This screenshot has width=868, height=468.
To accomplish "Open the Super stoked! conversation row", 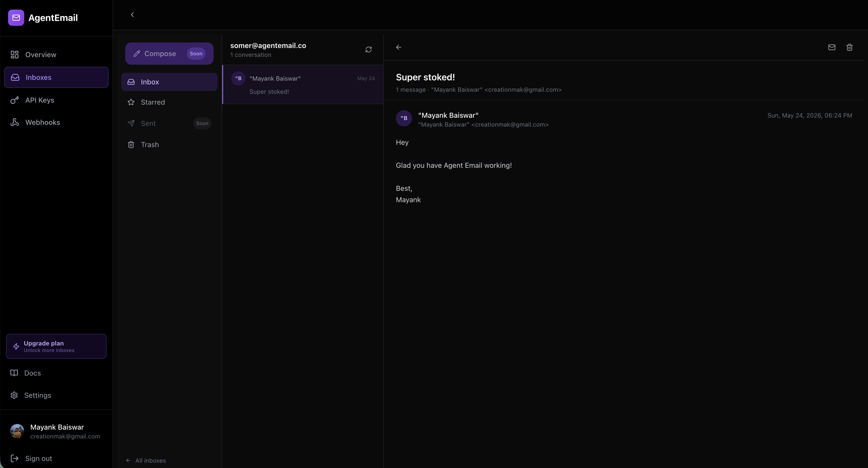I will click(303, 85).
